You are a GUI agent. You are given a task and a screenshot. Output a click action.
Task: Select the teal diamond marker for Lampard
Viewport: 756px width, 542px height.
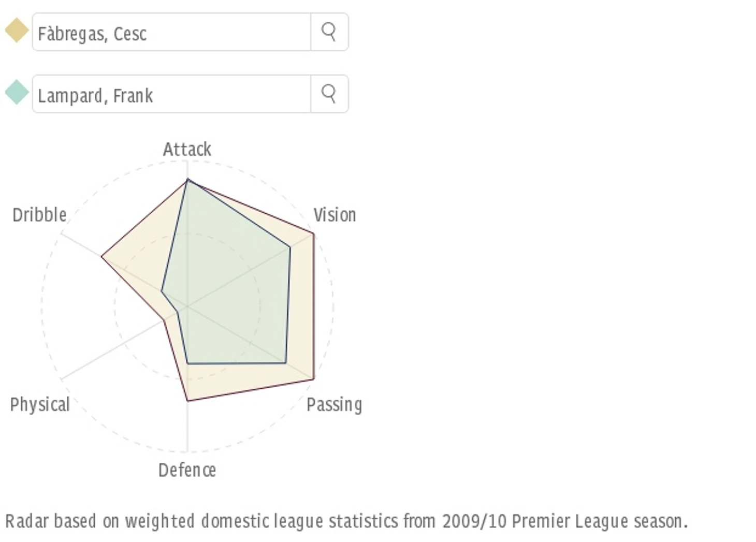click(17, 92)
